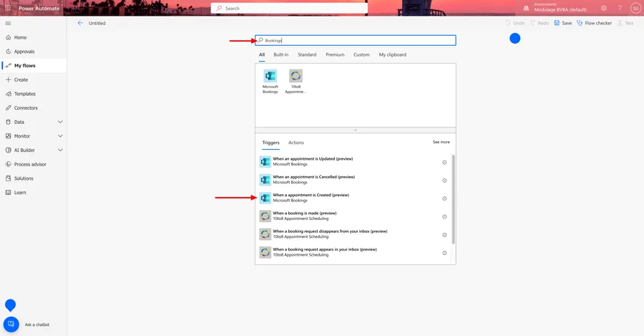Show info for appointment Cancelled trigger
The height and width of the screenshot is (336, 644).
(x=444, y=181)
